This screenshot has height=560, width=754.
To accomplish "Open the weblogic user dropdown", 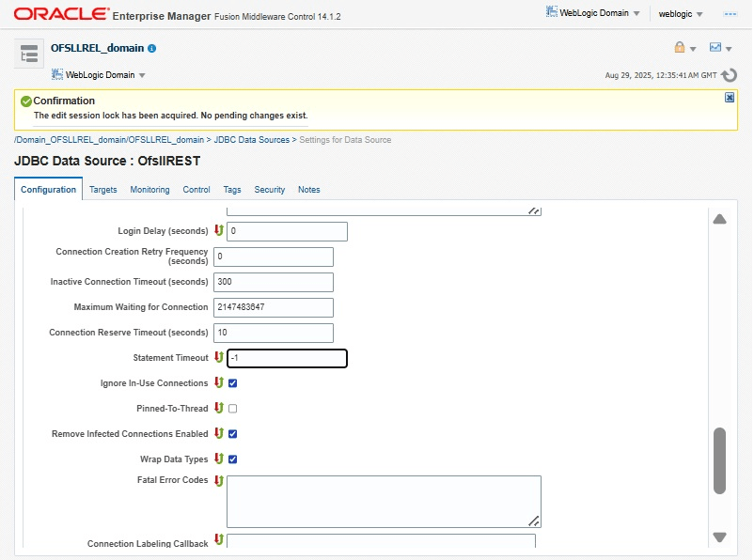I will click(683, 14).
